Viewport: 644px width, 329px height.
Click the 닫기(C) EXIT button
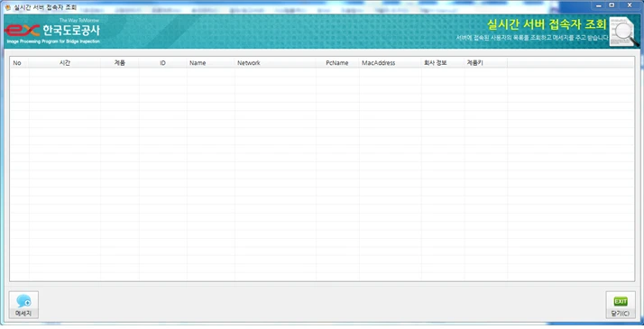coord(621,305)
